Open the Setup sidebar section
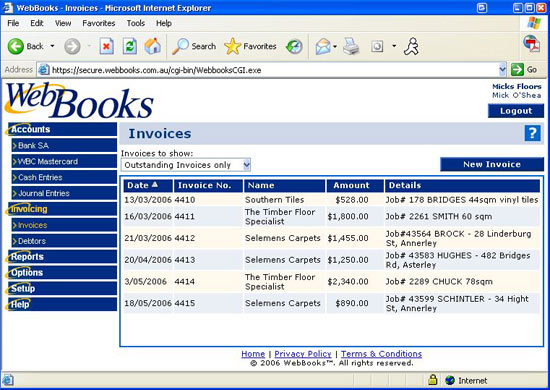Screen dimensions: 550x390 click(62, 288)
